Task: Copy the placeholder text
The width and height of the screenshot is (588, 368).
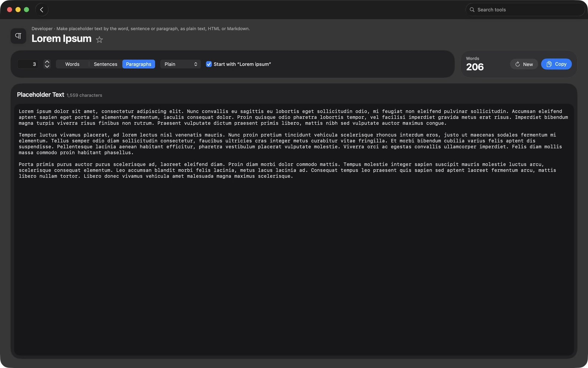Action: click(x=556, y=64)
